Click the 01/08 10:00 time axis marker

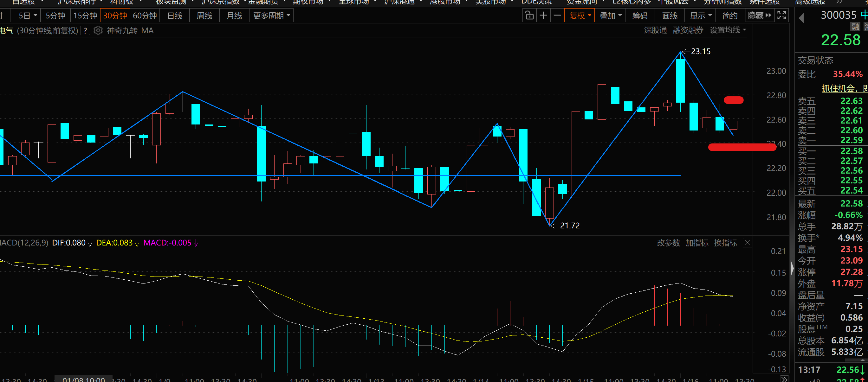click(x=84, y=379)
